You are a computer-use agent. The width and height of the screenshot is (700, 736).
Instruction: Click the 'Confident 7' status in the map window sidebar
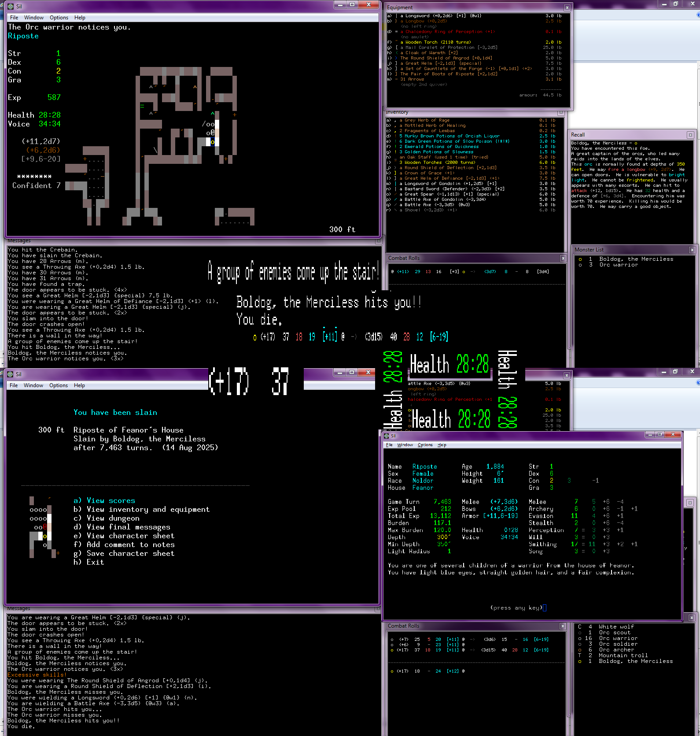point(37,185)
